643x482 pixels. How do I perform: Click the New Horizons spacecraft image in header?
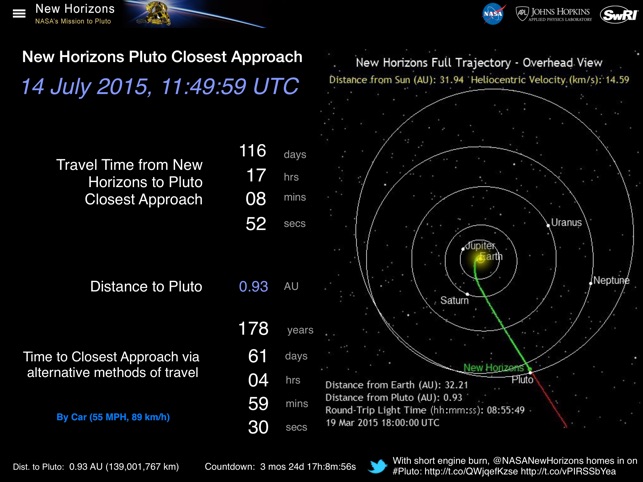(x=153, y=14)
